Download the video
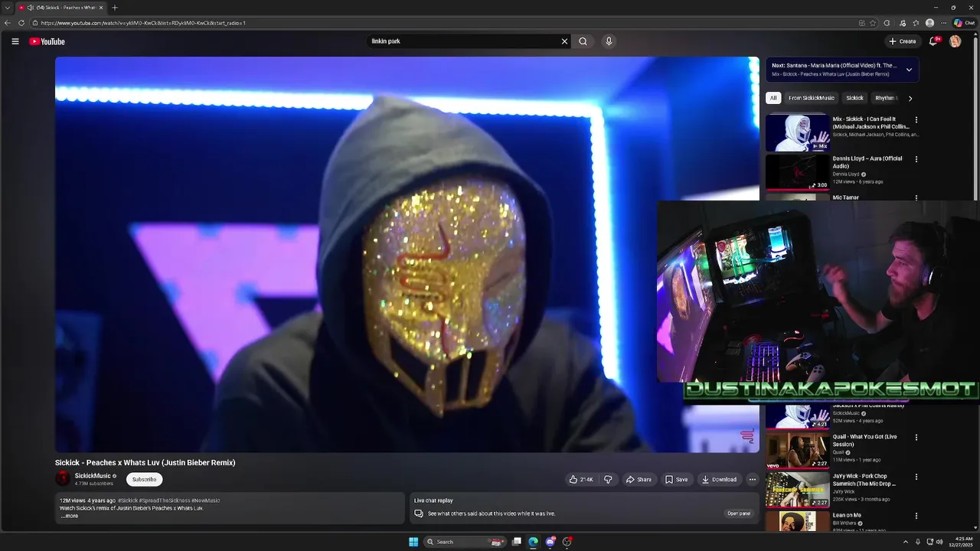980x551 pixels. tap(719, 480)
